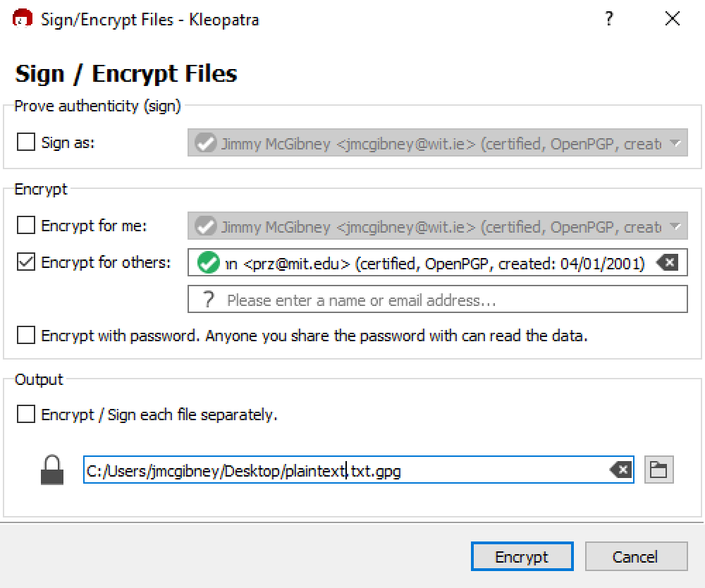
Task: Uncheck Encrypt for others
Action: pos(25,262)
